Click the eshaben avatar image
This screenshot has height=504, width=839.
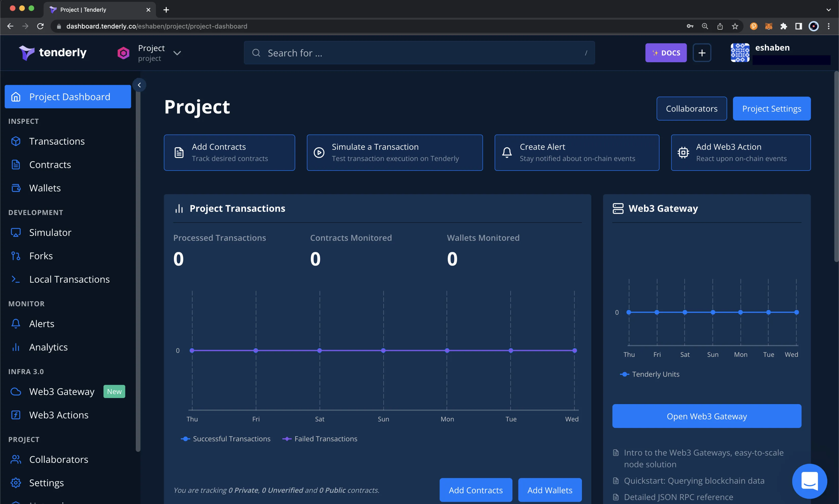coord(740,53)
